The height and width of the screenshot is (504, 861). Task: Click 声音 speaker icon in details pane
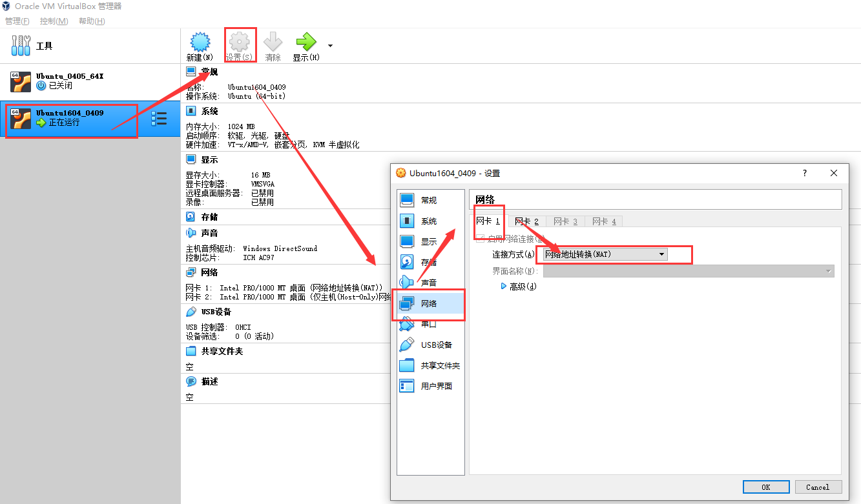[191, 233]
